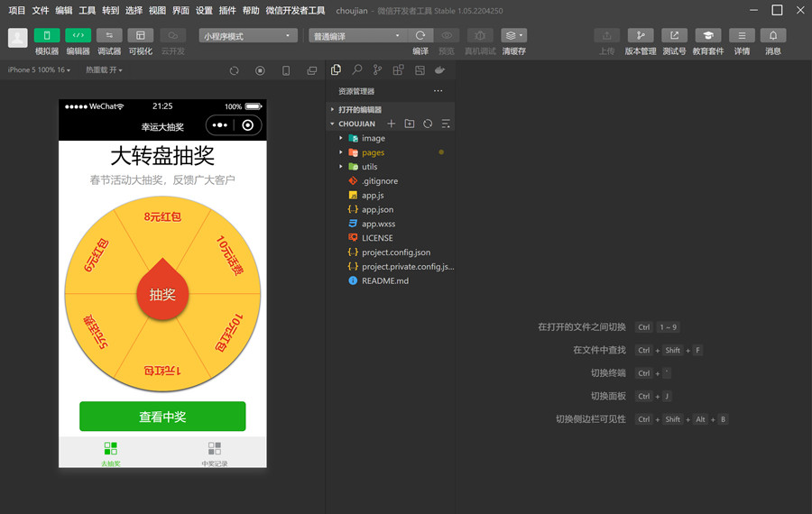Open project details icon
Screen dimensions: 812x514
pos(743,35)
